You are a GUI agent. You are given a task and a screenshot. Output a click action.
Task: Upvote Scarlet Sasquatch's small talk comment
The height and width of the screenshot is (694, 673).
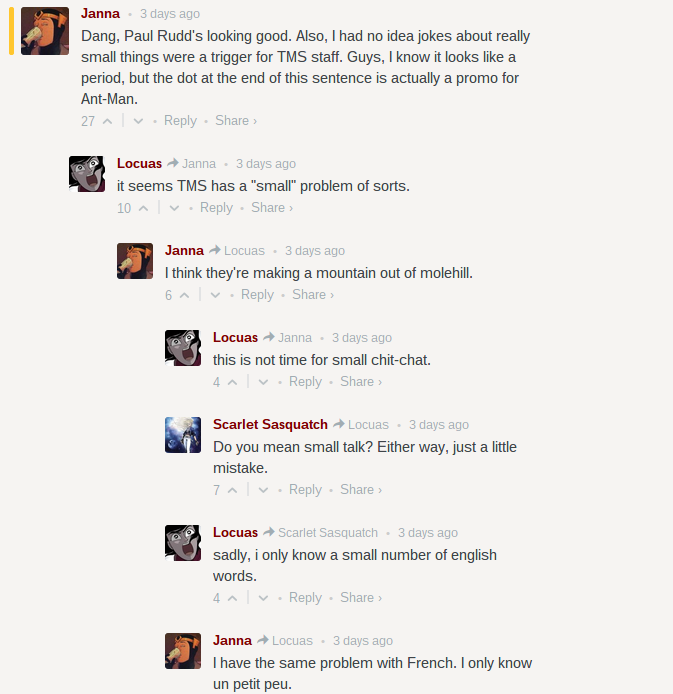[232, 490]
